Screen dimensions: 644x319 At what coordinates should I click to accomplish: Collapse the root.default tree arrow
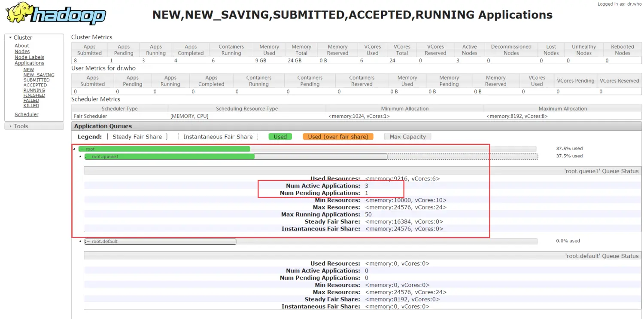80,241
